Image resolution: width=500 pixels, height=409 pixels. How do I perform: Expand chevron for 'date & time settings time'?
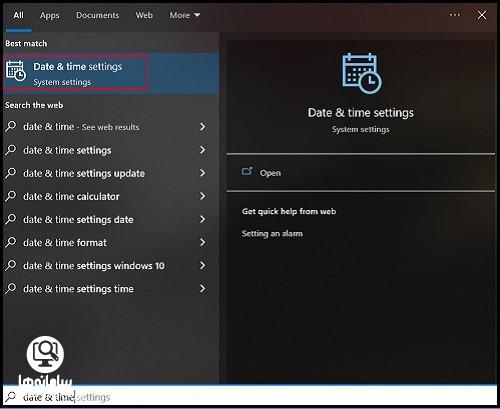(x=202, y=288)
